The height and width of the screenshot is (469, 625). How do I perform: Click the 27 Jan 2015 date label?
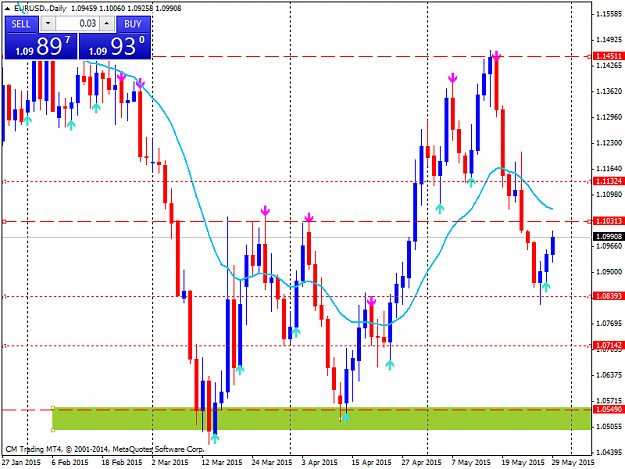tap(21, 463)
